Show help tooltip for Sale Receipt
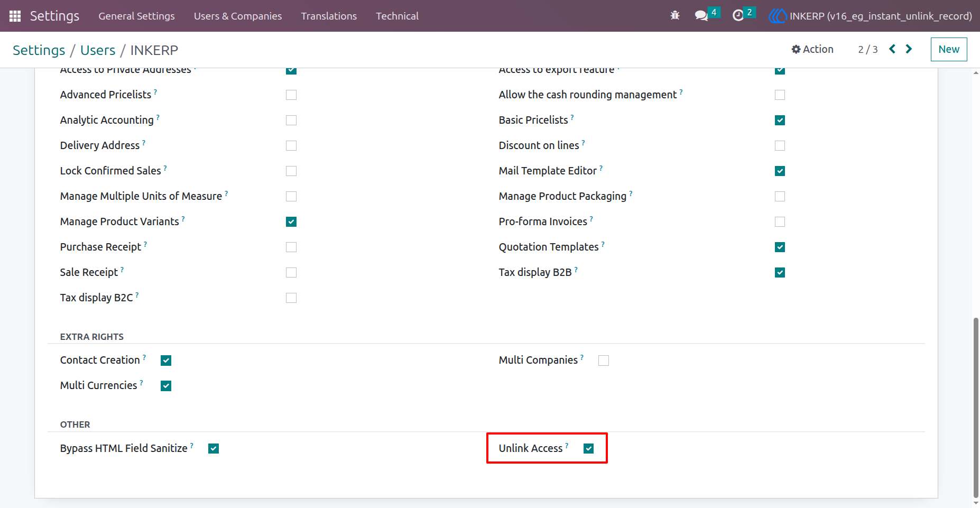 click(x=122, y=270)
